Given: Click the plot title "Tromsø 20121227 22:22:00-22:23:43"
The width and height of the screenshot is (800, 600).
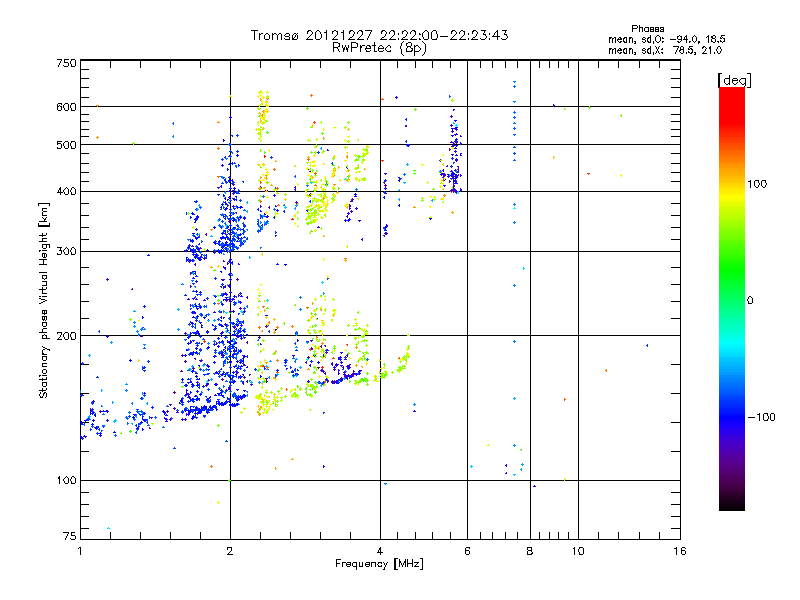Looking at the screenshot, I should pos(379,35).
